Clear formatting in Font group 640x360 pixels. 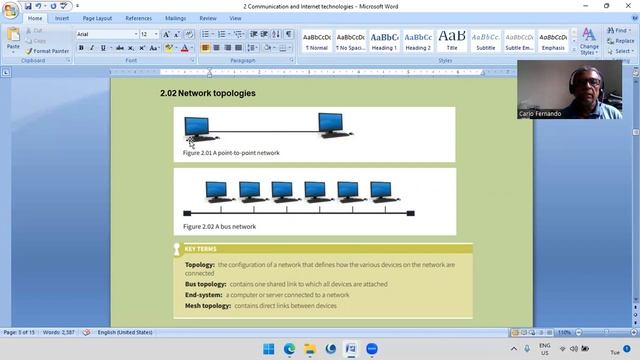coord(189,34)
